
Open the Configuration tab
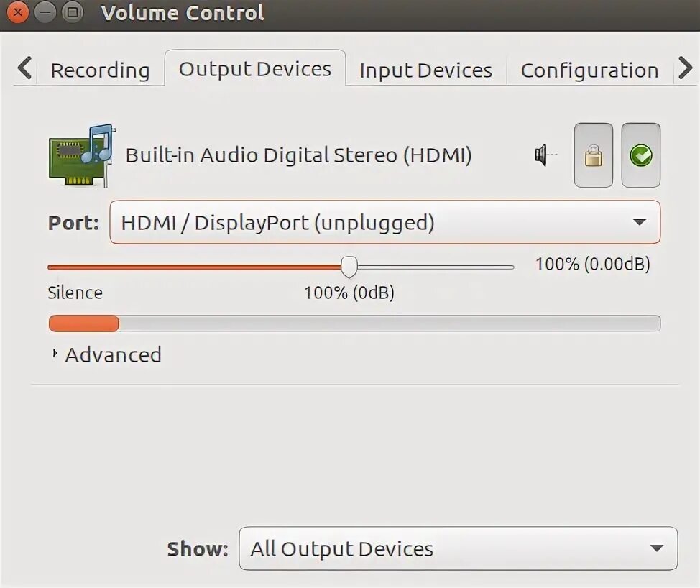coord(589,70)
